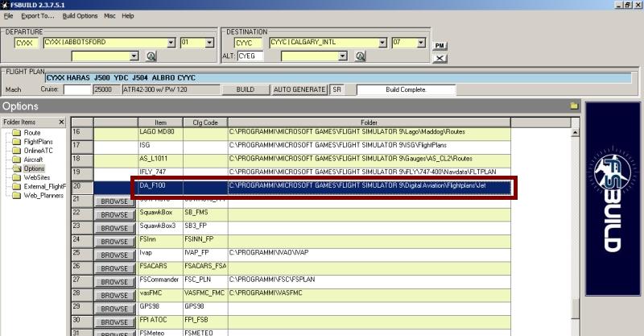Image resolution: width=644 pixels, height=336 pixels.
Task: Click BROWSE button for FSInn row
Action: [114, 242]
